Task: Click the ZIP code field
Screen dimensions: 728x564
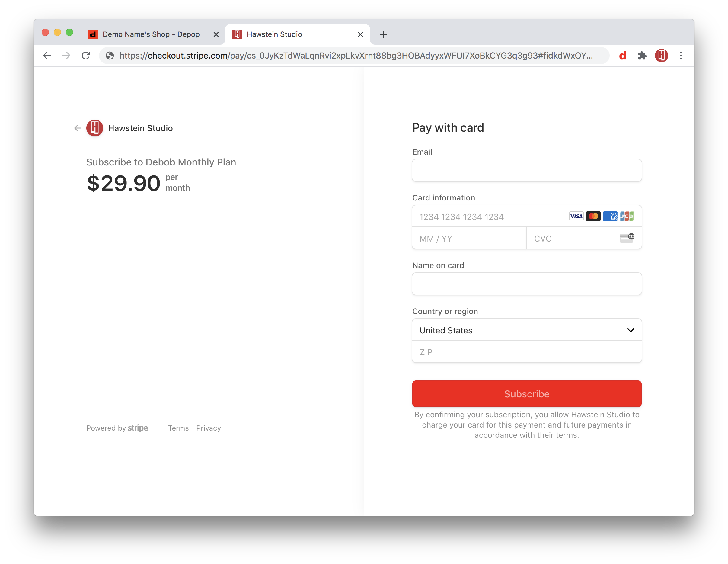Action: point(527,352)
